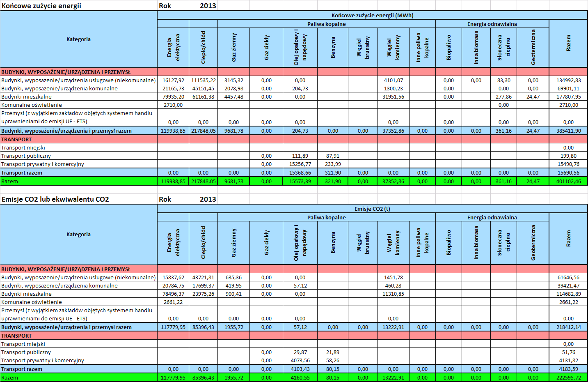Click the cell with 17699,37
The image size is (588, 382).
click(x=203, y=285)
